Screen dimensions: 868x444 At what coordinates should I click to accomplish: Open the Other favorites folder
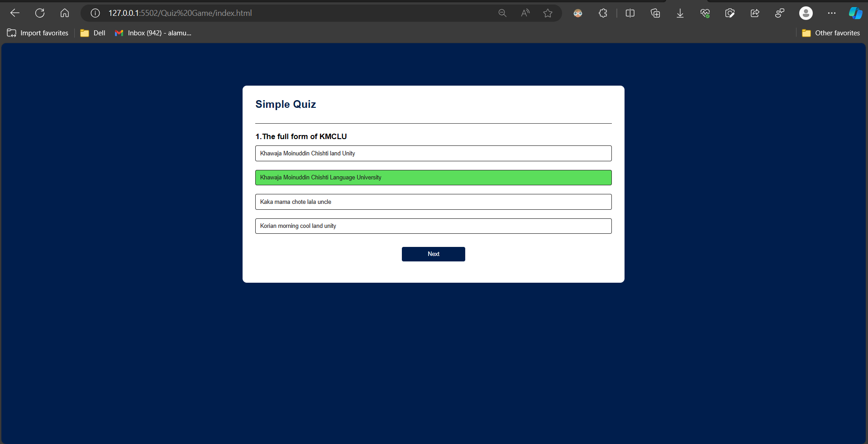[831, 33]
